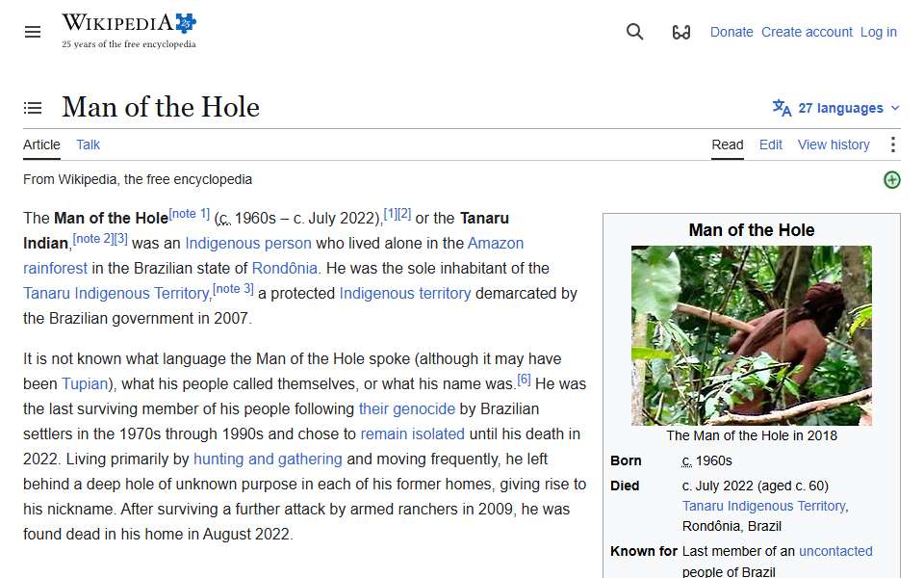Open the View history tab
924x578 pixels.
coord(834,145)
